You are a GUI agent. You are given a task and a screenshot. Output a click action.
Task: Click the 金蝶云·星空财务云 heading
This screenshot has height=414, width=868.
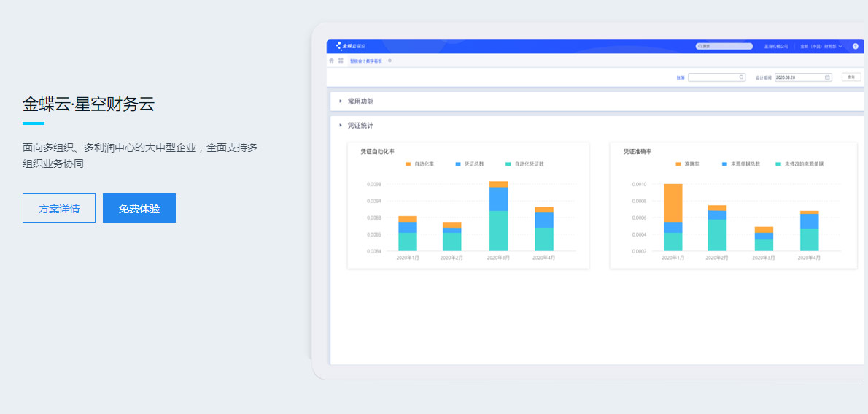pos(88,104)
